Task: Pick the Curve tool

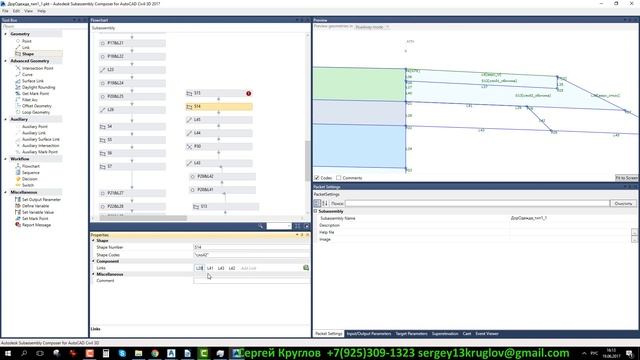Action: tap(27, 75)
